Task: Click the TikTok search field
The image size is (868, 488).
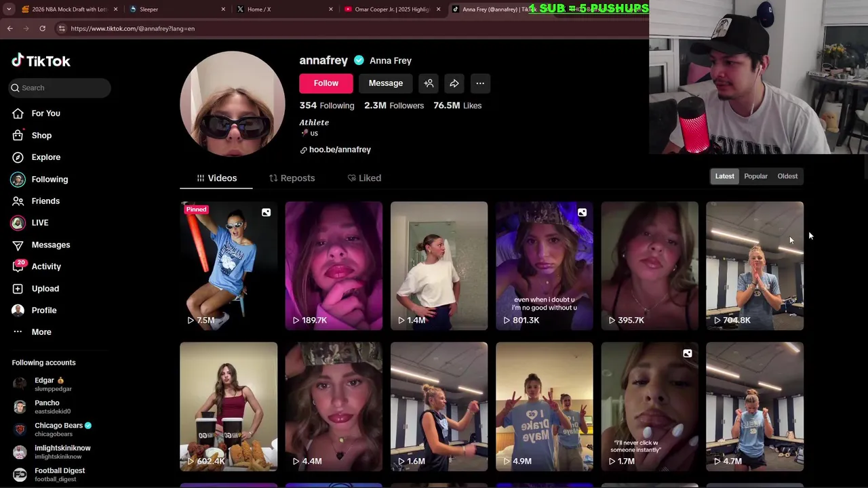Action: point(60,87)
